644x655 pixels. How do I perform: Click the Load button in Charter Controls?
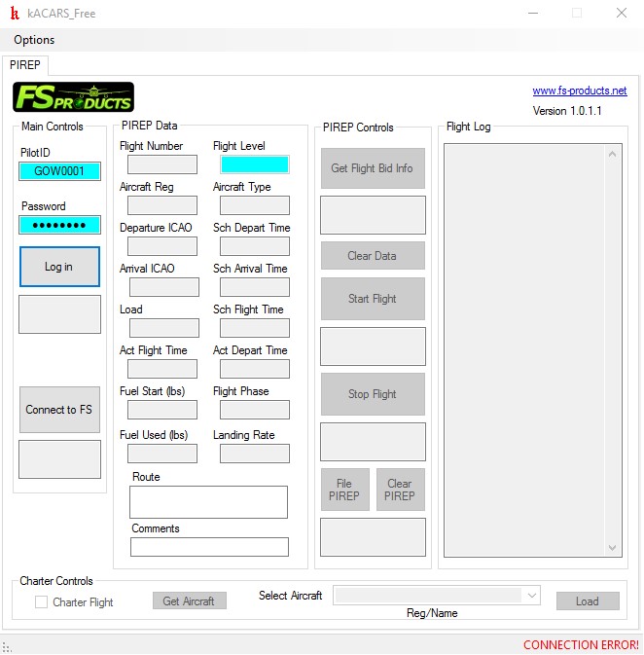coord(588,601)
